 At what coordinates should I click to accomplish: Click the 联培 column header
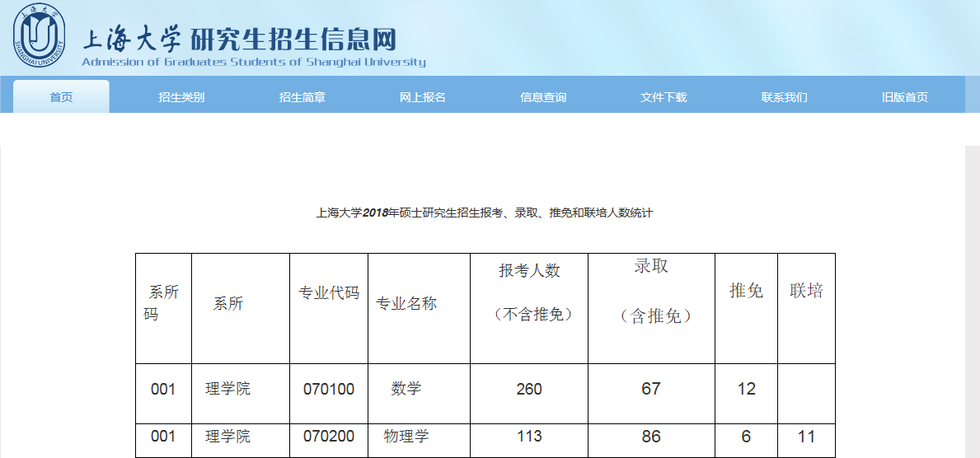[806, 291]
